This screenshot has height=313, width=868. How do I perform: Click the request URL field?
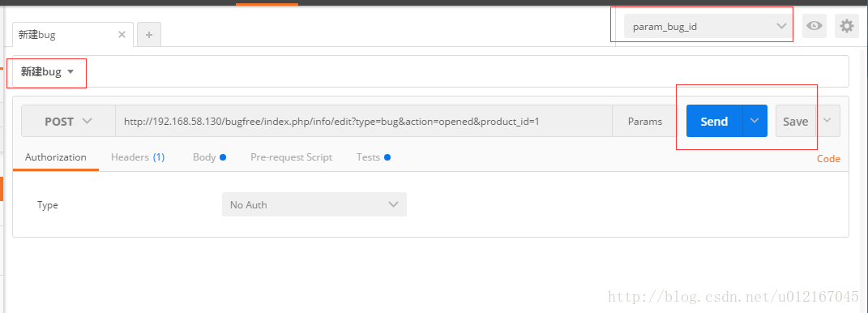click(x=363, y=122)
